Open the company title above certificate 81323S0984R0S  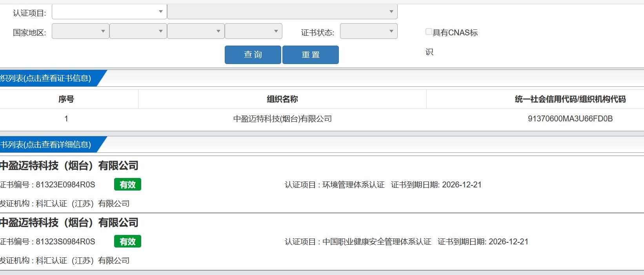tap(69, 223)
